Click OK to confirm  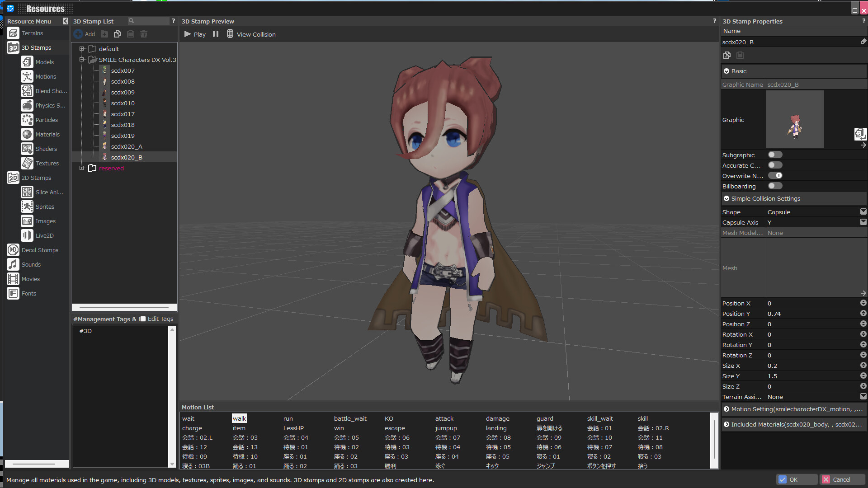797,479
